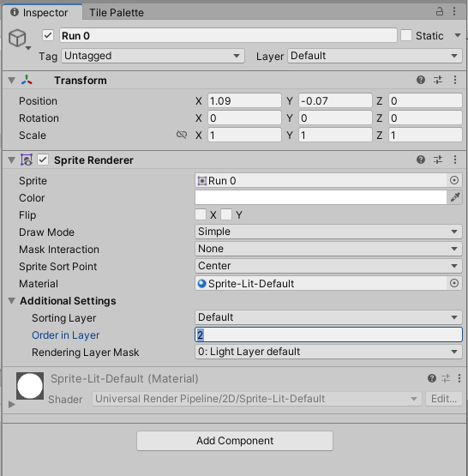Viewport: 468px width, 476px height.
Task: Collapse the Transform component
Action: click(11, 80)
